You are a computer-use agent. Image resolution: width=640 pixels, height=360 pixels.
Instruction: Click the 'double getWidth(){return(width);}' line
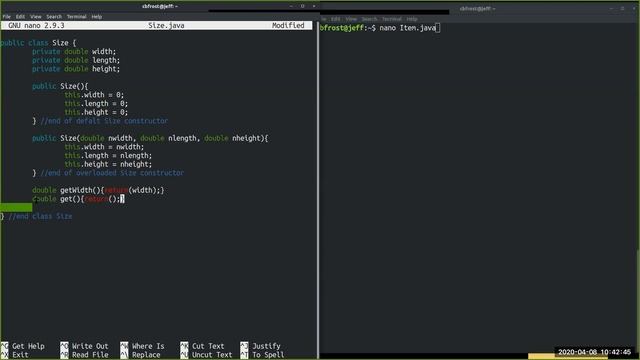[98, 190]
